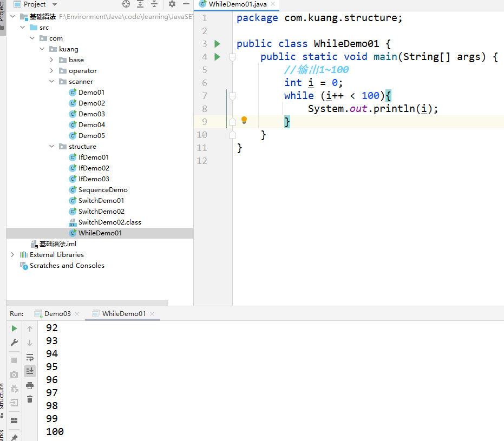The width and height of the screenshot is (504, 441).
Task: Collapse the src folder
Action: click(23, 27)
